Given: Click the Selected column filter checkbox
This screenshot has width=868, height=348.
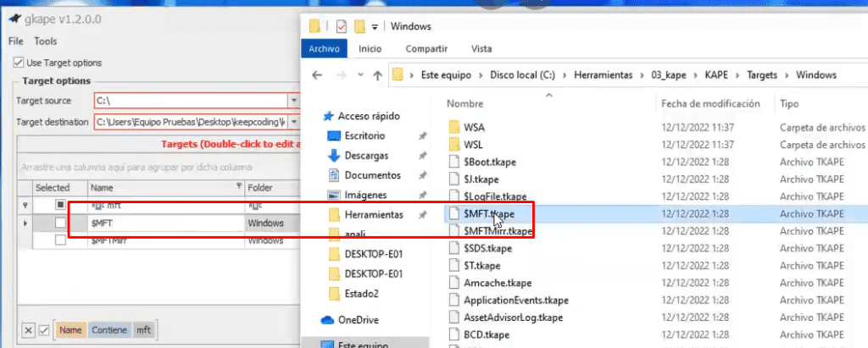Looking at the screenshot, I should tap(60, 205).
